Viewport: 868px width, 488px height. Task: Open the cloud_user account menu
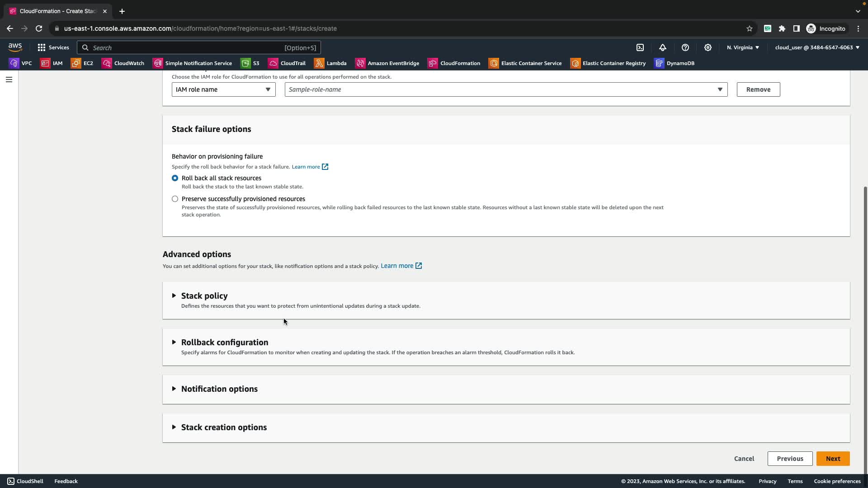coord(817,47)
